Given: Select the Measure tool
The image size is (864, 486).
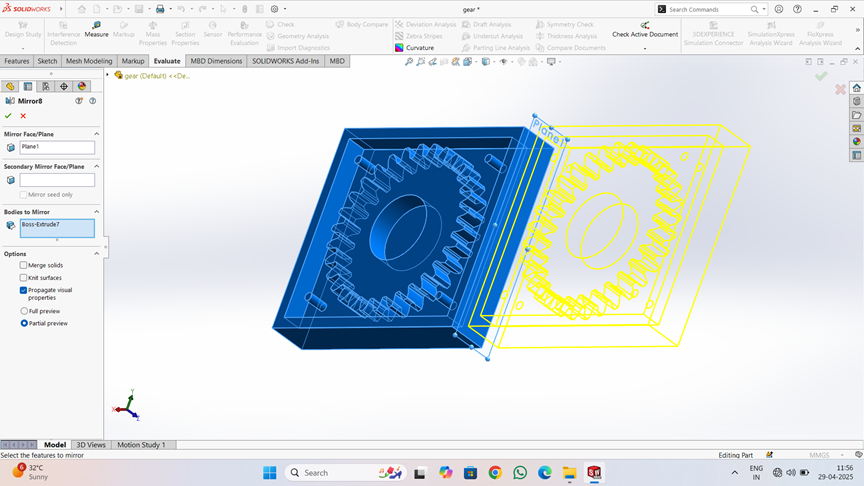Looking at the screenshot, I should tap(96, 30).
